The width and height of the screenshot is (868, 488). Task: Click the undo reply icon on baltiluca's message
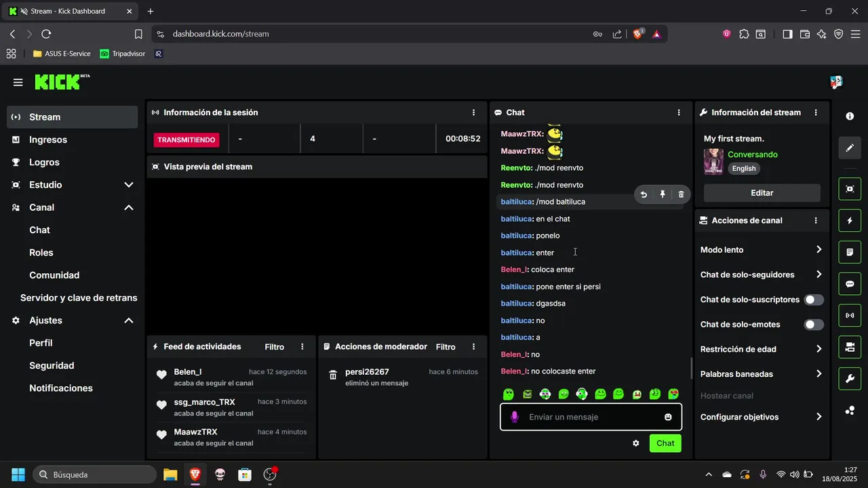click(x=644, y=195)
